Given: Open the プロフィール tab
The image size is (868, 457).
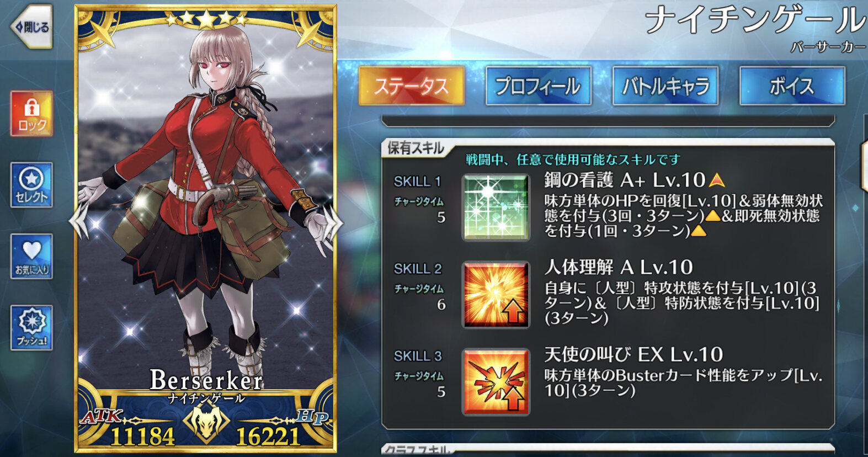Looking at the screenshot, I should 538,86.
